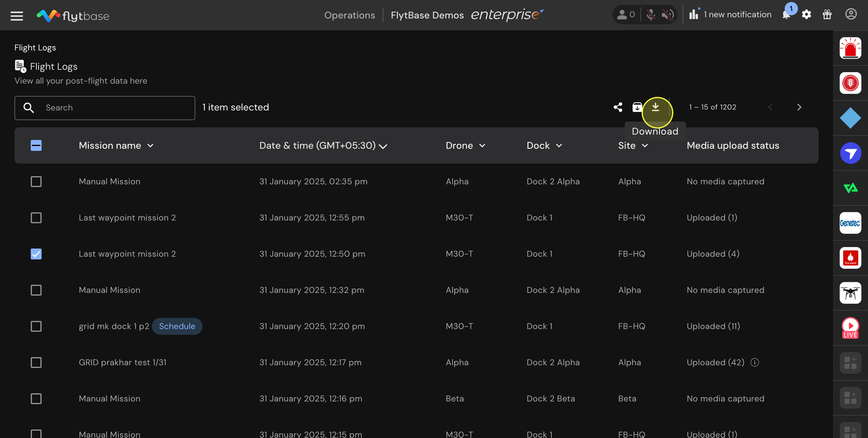Click the Download icon for the selected log
Image resolution: width=868 pixels, height=438 pixels.
(x=655, y=107)
